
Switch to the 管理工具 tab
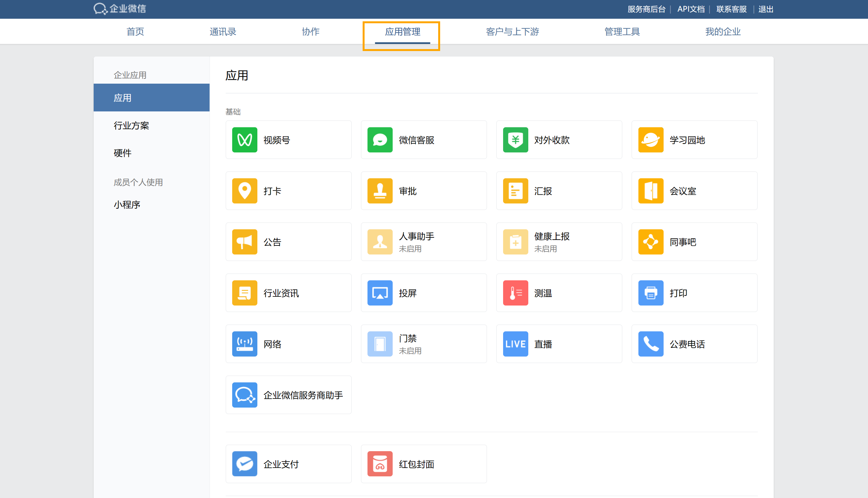[622, 31]
